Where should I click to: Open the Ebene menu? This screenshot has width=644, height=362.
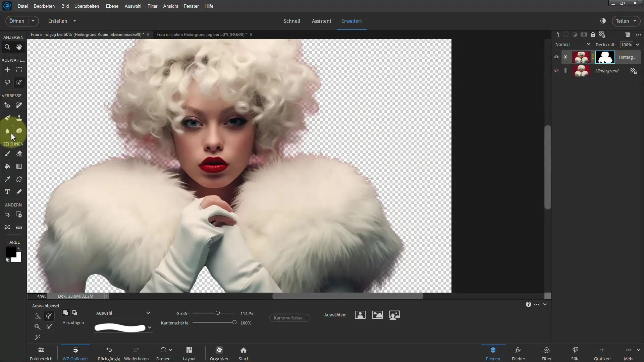(x=112, y=6)
